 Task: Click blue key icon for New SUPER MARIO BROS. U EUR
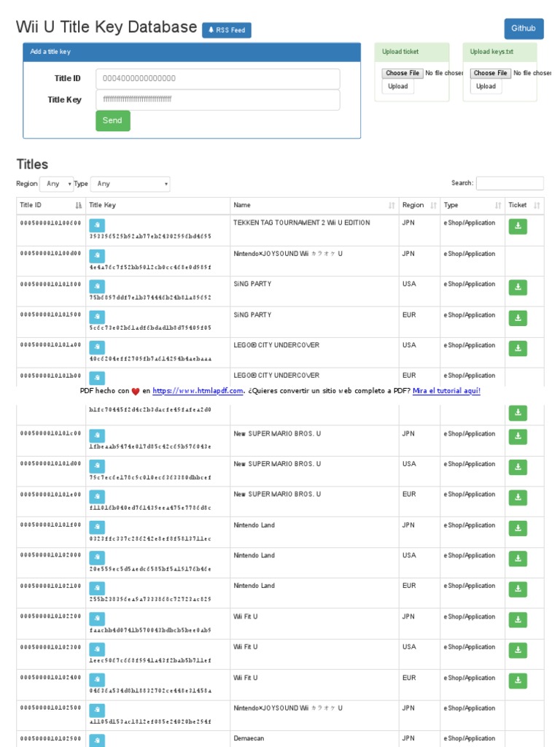point(97,497)
